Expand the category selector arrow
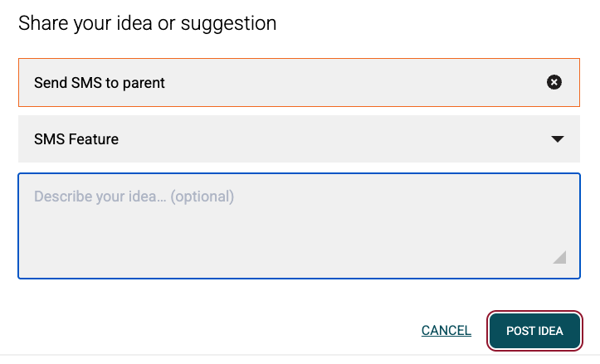600x364 pixels. click(558, 139)
